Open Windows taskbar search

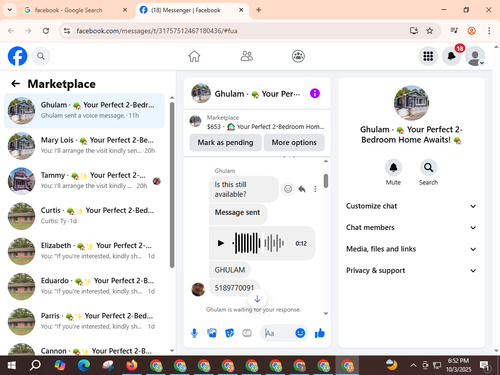35,366
